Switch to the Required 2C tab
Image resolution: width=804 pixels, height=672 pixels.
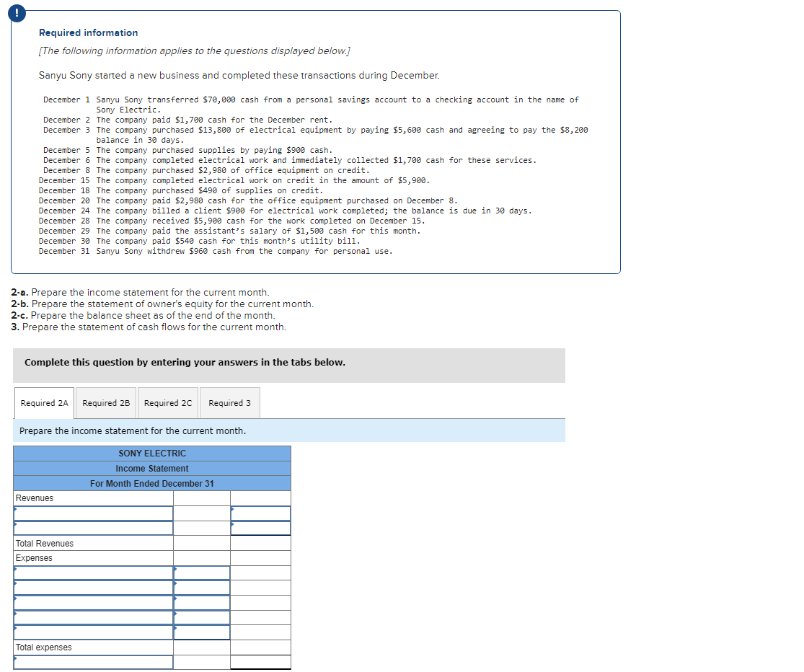[x=167, y=403]
